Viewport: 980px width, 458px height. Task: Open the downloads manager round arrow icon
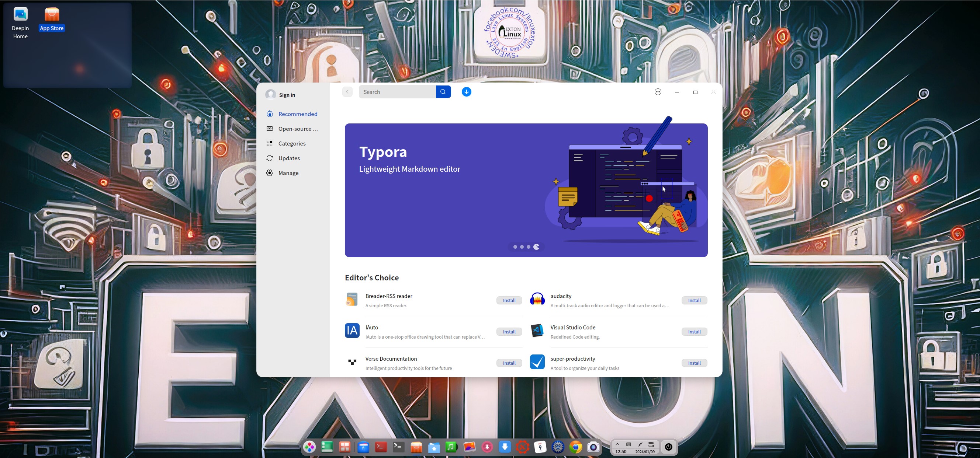[467, 92]
